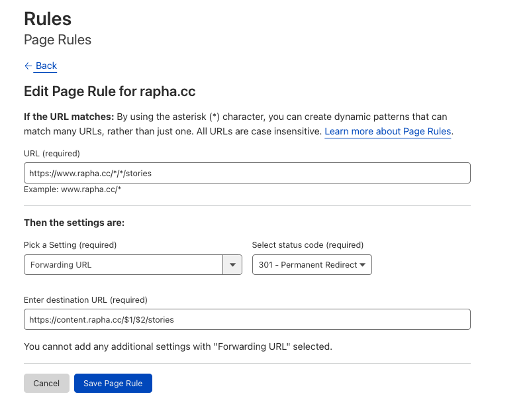Click the caret icon in the status code select

pos(362,265)
